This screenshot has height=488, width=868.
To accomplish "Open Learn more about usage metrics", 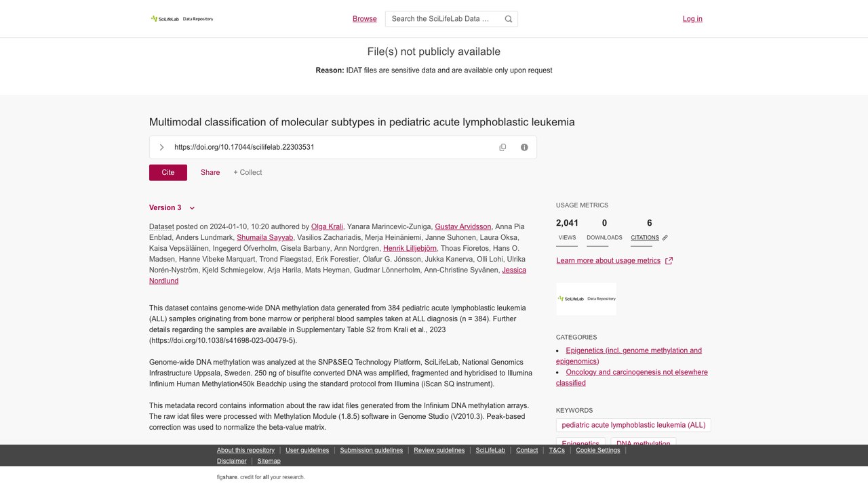I will [608, 260].
